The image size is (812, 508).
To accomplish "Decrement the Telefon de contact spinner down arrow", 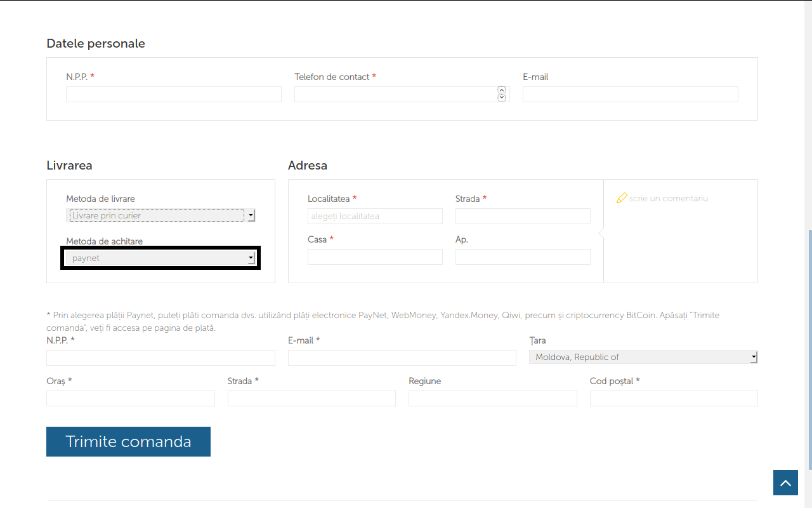I will [502, 98].
